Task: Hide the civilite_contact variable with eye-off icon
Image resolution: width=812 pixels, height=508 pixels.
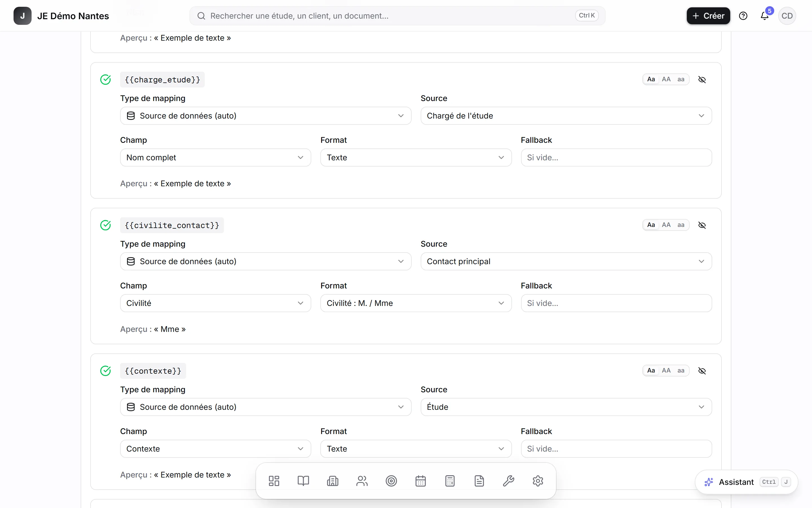Action: (702, 225)
